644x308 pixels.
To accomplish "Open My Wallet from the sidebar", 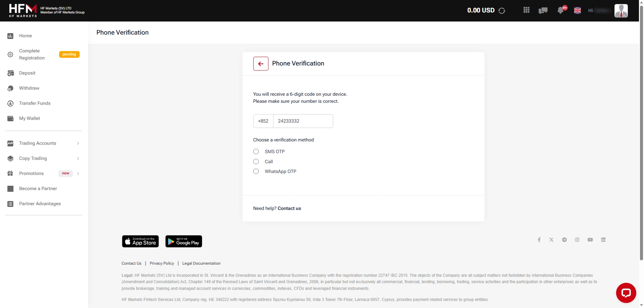I will [x=30, y=118].
